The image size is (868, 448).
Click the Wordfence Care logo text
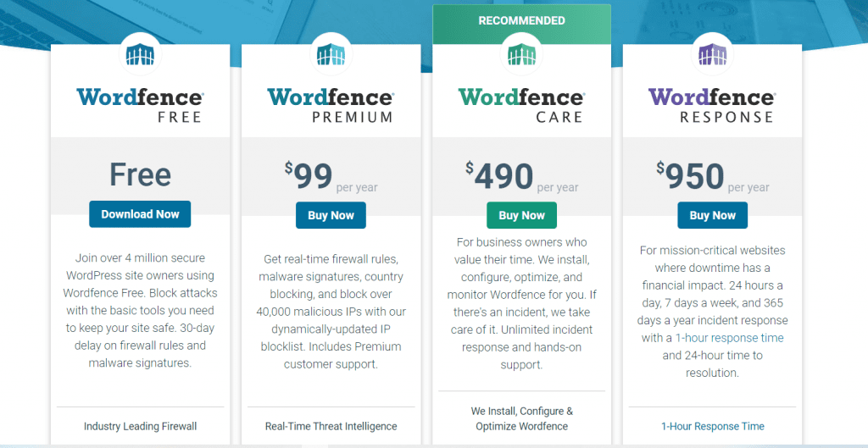[x=521, y=105]
